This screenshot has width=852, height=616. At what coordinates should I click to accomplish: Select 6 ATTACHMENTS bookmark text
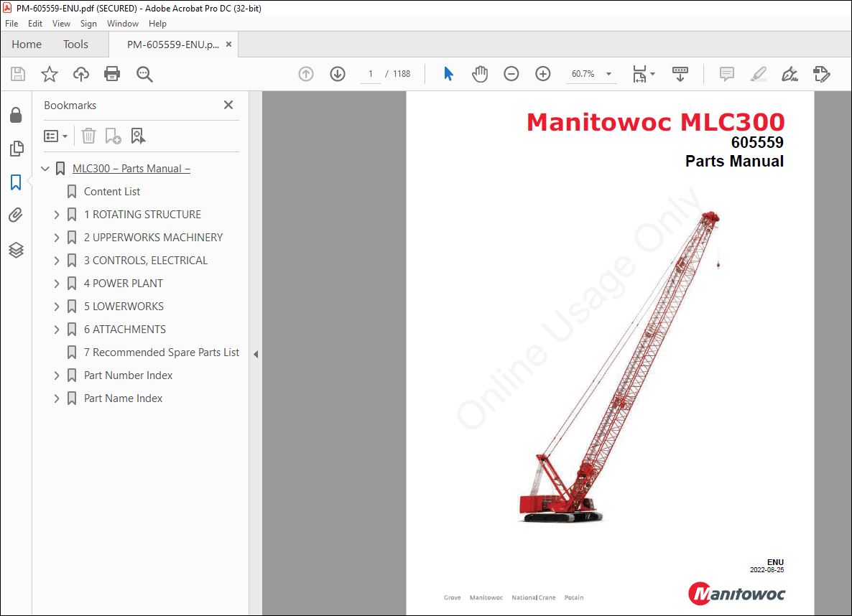coord(125,330)
